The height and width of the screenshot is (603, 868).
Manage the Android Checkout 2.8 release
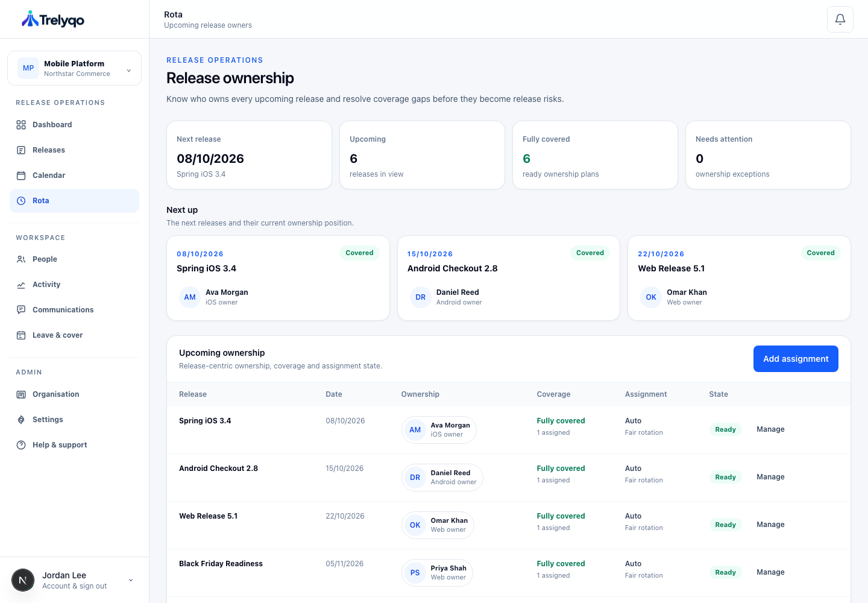770,477
